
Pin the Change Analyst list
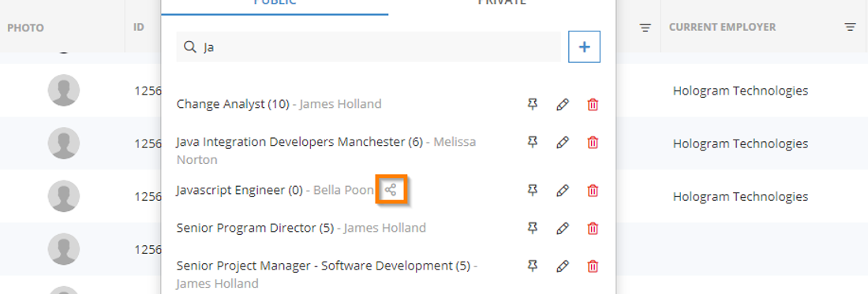click(533, 104)
